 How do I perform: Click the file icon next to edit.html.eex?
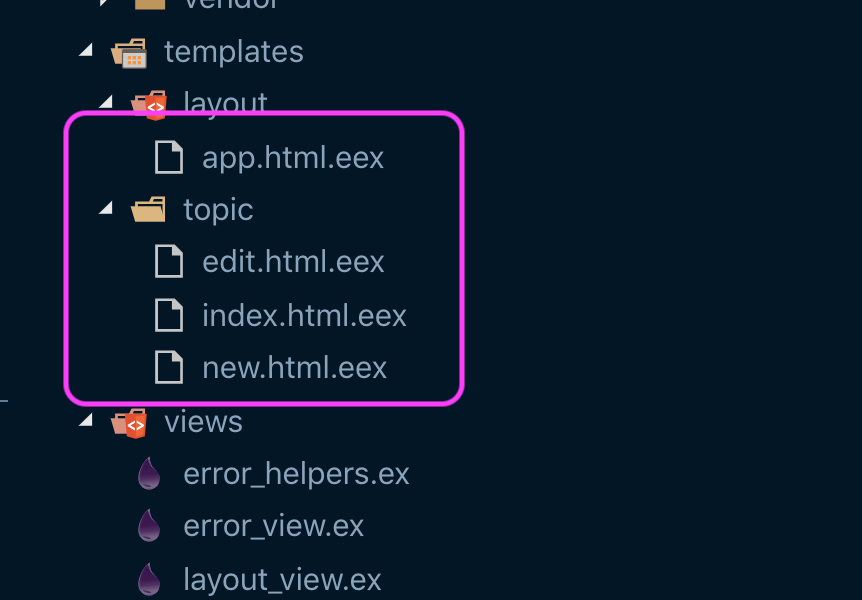tap(169, 261)
